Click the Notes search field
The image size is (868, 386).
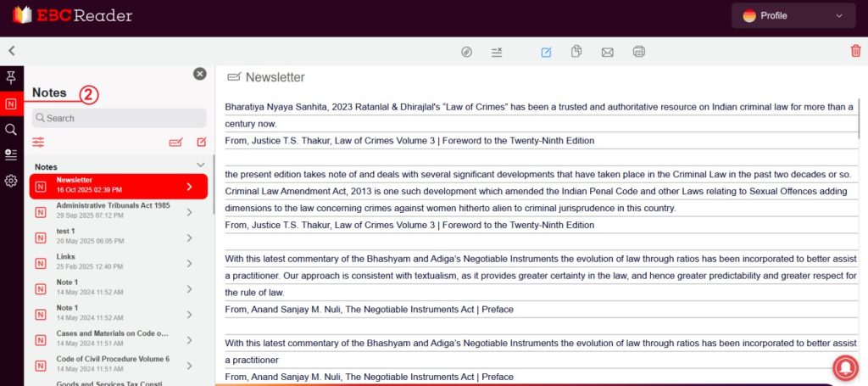[119, 118]
